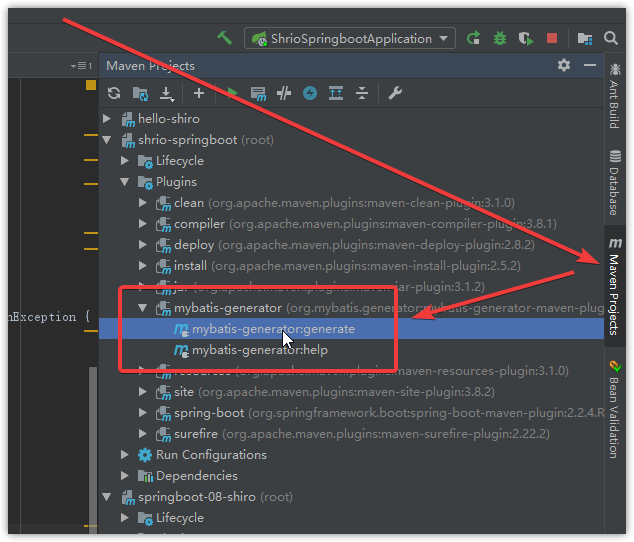Click the recent files tab list indicator
Viewport: 634px width, 542px height.
pyautogui.click(x=81, y=66)
